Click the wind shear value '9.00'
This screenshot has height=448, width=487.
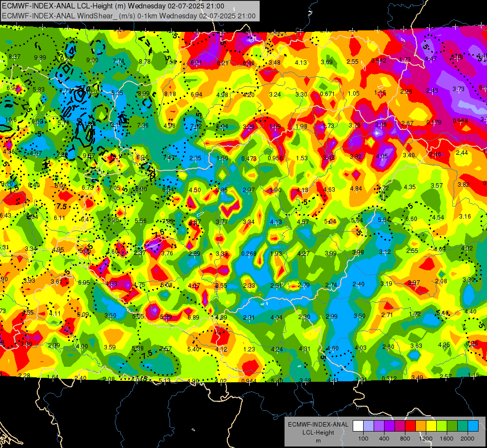coord(92,60)
